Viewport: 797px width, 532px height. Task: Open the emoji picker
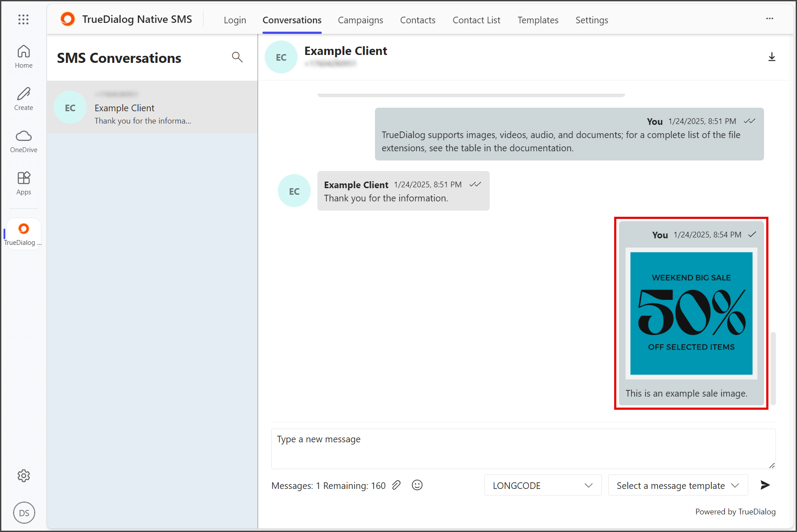tap(417, 485)
